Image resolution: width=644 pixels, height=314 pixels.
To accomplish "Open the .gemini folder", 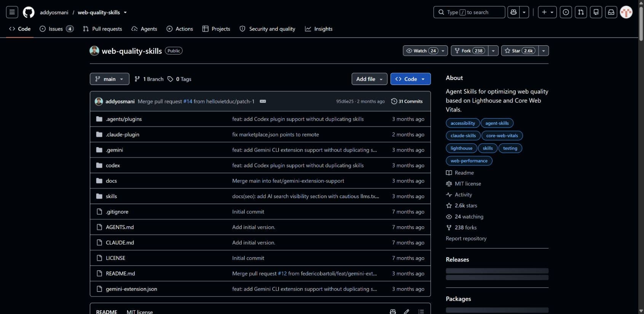I will [114, 150].
